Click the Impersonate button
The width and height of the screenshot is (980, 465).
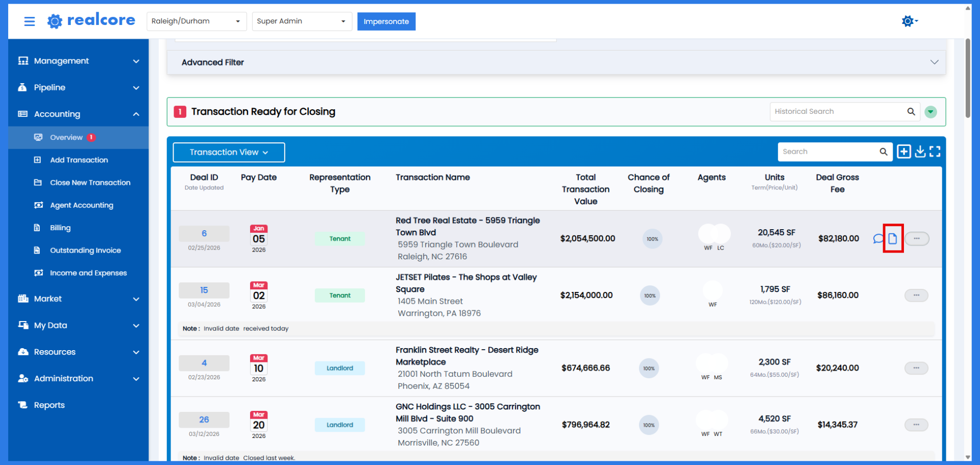[386, 21]
